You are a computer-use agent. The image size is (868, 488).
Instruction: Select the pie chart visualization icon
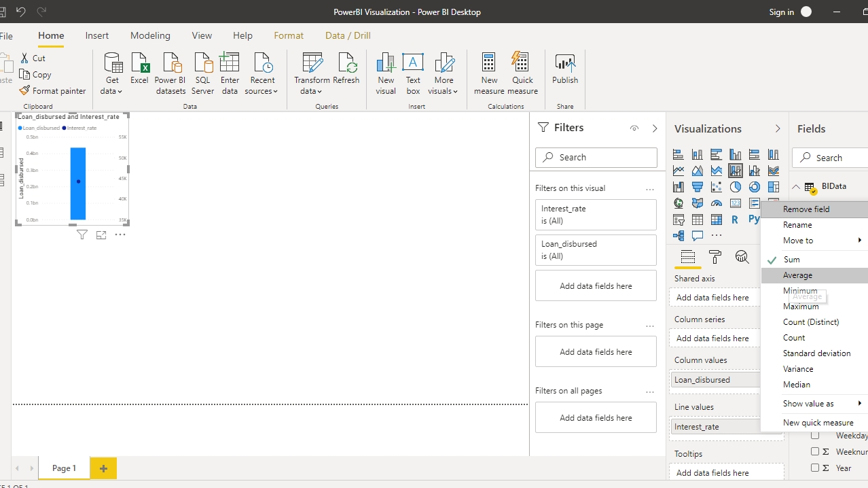pos(736,187)
